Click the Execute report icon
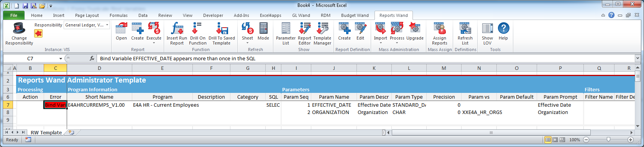This screenshot has height=147, width=644. click(x=154, y=28)
